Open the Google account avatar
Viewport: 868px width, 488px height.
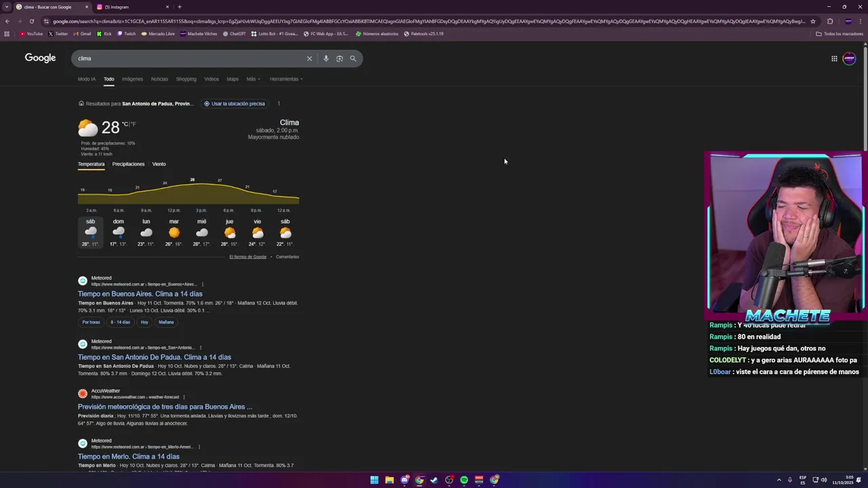coord(849,58)
